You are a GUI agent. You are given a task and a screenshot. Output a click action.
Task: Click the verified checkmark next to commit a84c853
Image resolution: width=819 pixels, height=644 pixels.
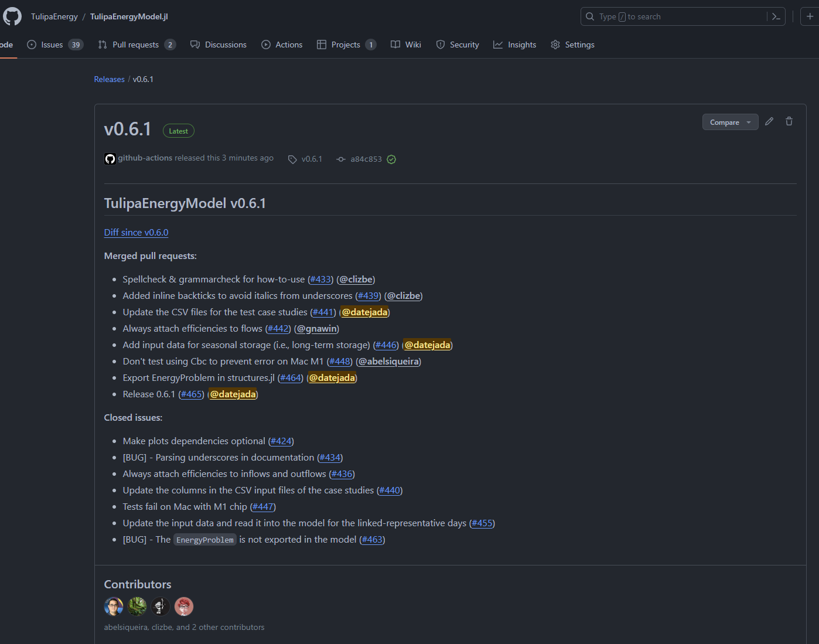click(391, 159)
